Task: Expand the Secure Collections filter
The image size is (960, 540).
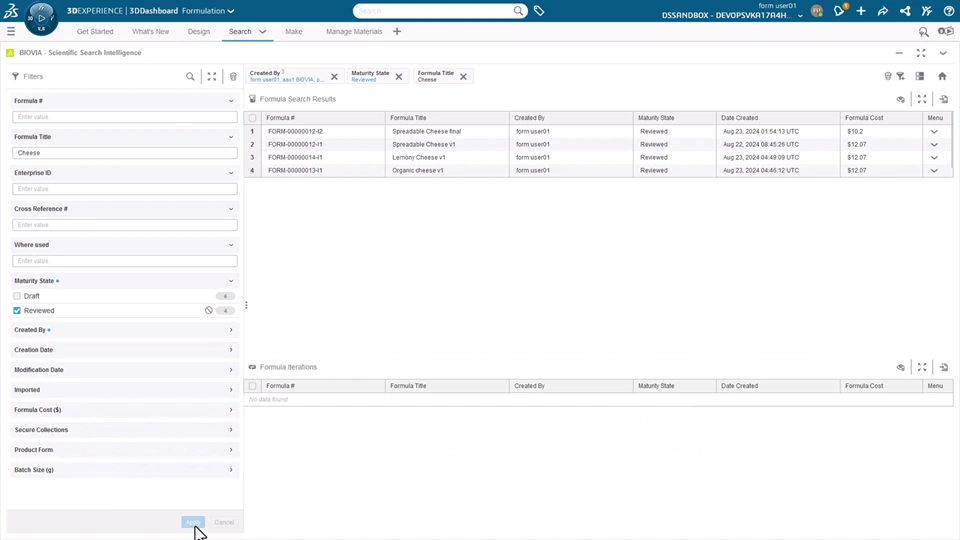Action: [x=231, y=430]
